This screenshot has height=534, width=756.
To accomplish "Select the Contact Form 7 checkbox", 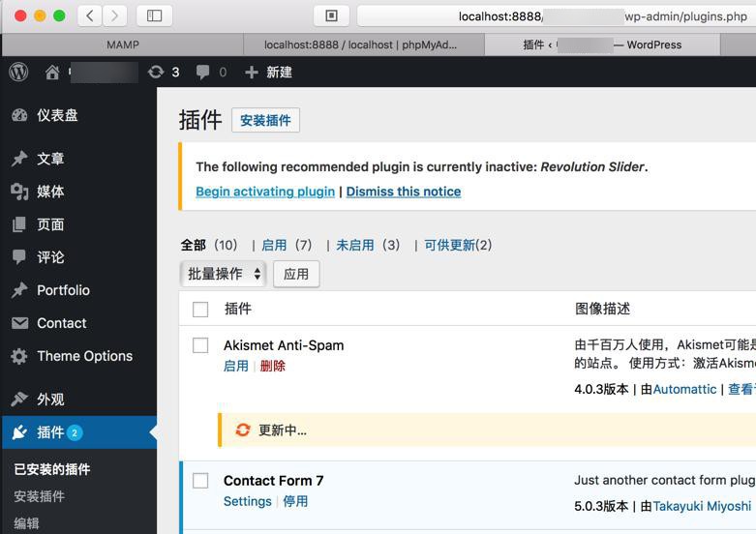I will (200, 481).
